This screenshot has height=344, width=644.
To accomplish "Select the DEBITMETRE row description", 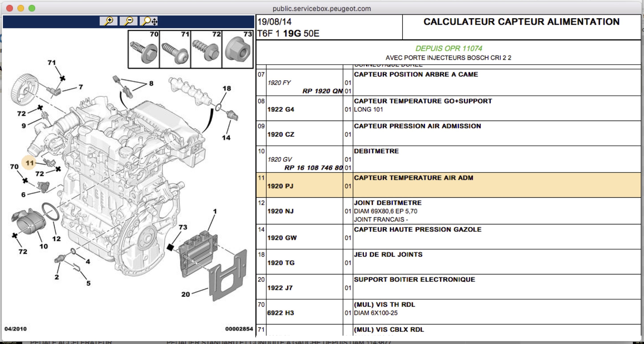I will (x=376, y=151).
